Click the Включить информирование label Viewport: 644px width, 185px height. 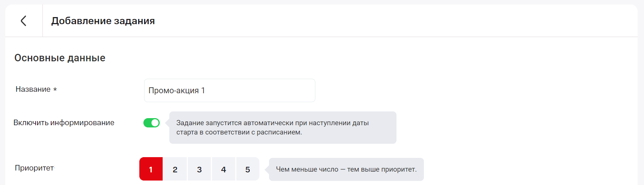(x=64, y=123)
